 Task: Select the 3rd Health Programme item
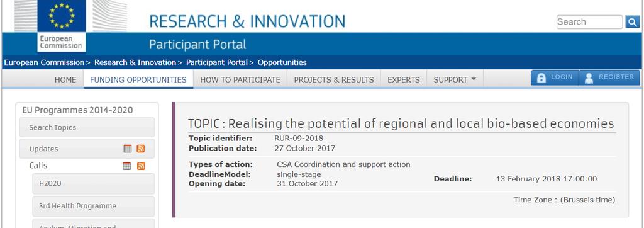(x=94, y=206)
